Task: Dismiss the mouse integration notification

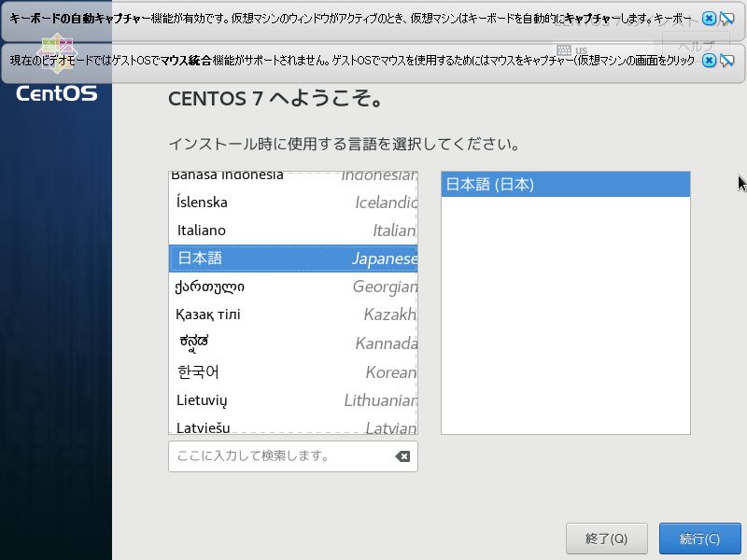Action: (708, 59)
